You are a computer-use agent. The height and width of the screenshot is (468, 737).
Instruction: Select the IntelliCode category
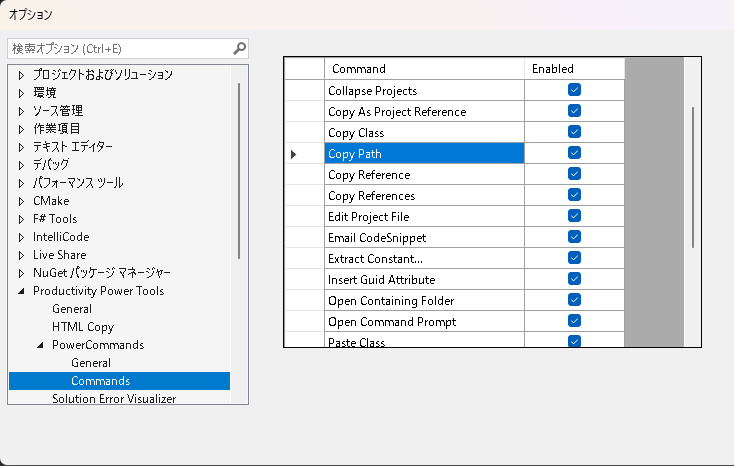click(61, 237)
